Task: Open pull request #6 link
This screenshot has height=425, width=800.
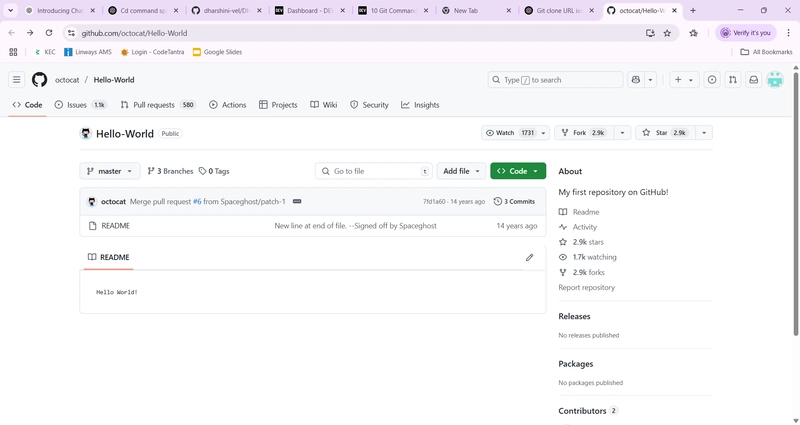Action: pyautogui.click(x=197, y=202)
